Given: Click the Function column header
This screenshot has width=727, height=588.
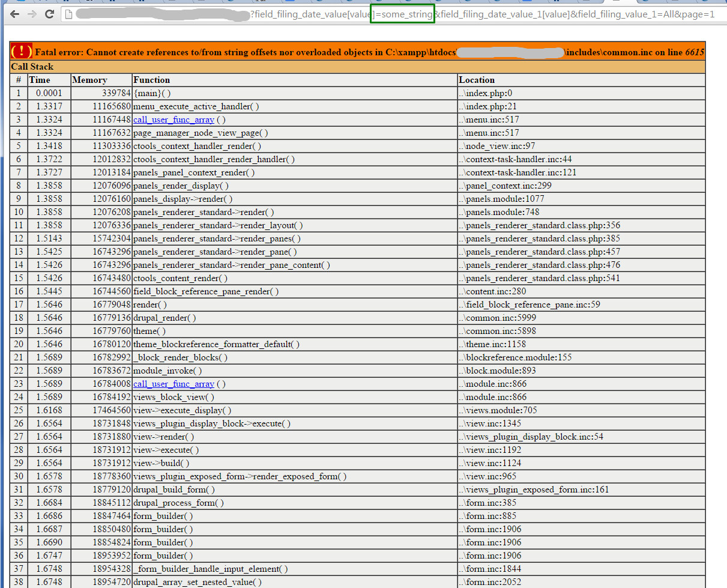Looking at the screenshot, I should (x=151, y=79).
